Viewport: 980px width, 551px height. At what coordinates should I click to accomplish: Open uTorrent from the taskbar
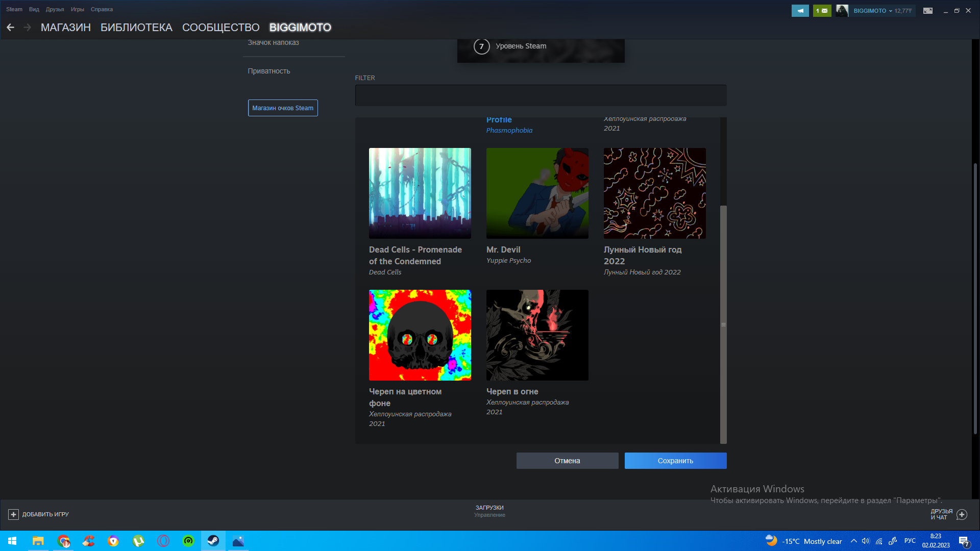coord(138,541)
